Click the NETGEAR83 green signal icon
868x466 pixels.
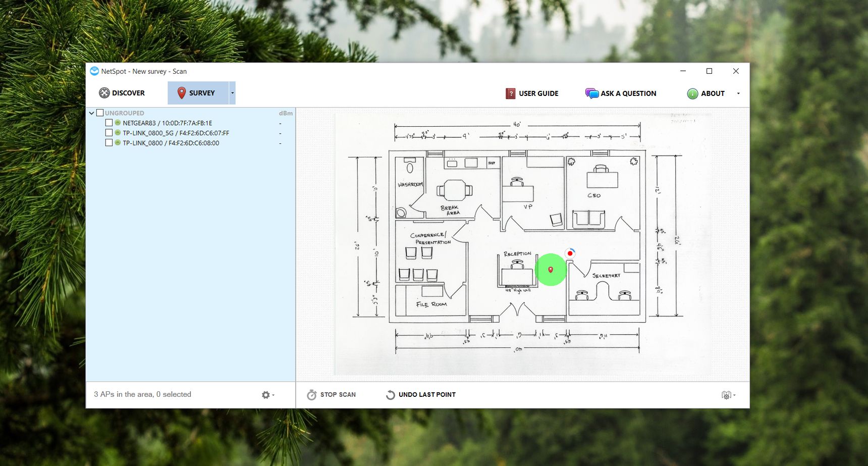coord(118,123)
